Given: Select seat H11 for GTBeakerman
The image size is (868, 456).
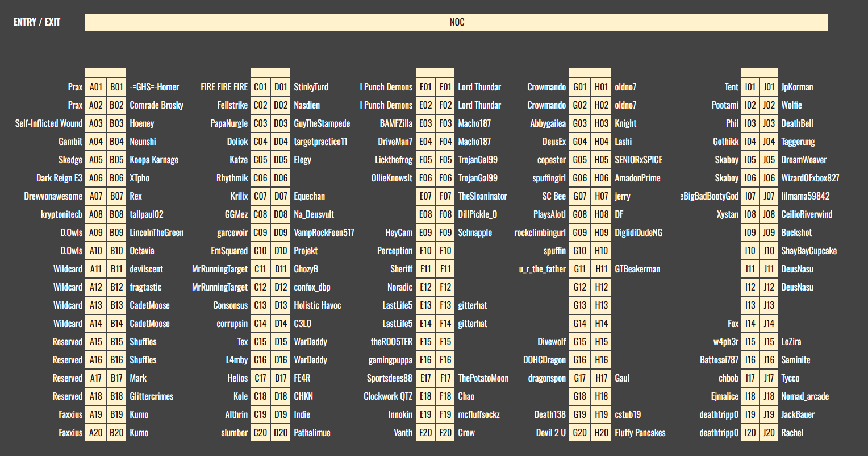Looking at the screenshot, I should point(601,269).
